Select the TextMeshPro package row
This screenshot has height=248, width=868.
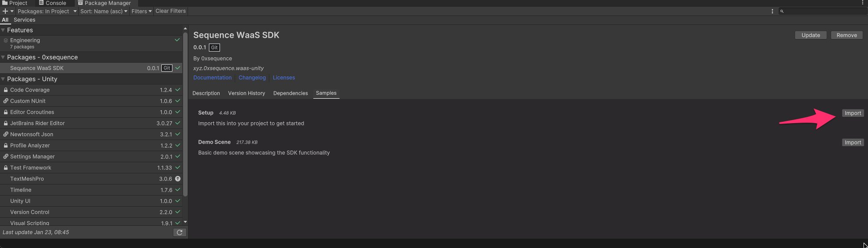click(91, 179)
